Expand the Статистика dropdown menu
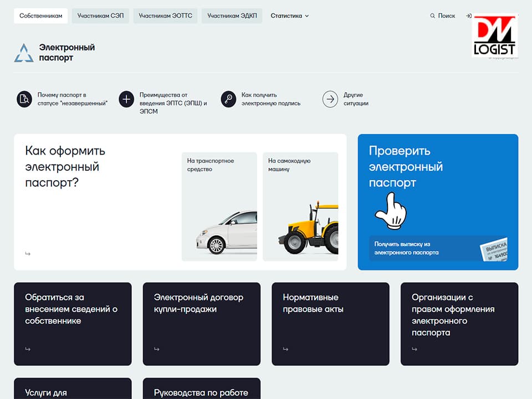Viewport: 532px width, 399px height. pyautogui.click(x=290, y=16)
